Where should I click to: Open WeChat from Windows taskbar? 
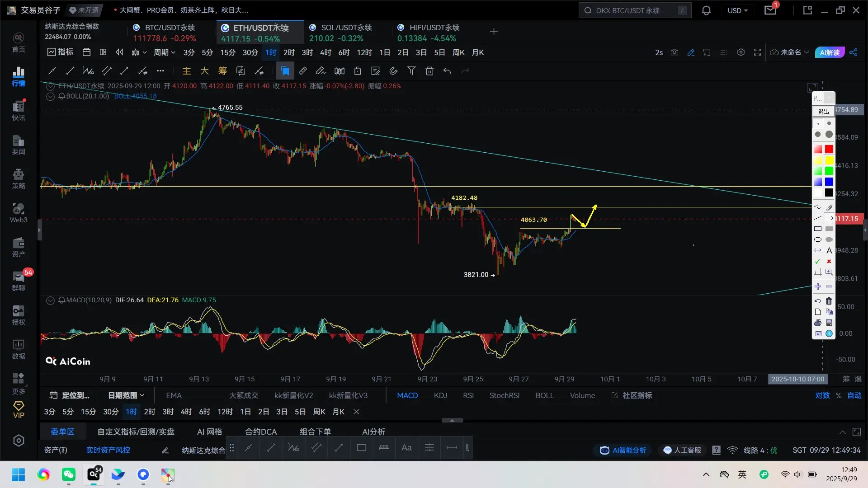point(69,474)
